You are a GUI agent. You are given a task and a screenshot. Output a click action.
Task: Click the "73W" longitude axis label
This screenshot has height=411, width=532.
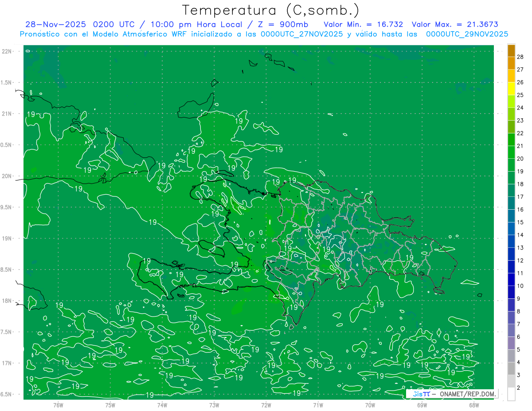click(214, 405)
